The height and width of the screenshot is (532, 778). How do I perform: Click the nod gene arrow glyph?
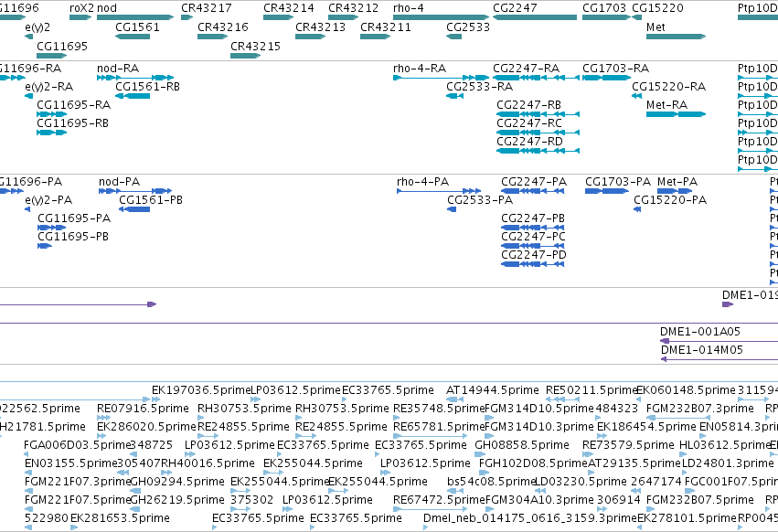(135, 17)
